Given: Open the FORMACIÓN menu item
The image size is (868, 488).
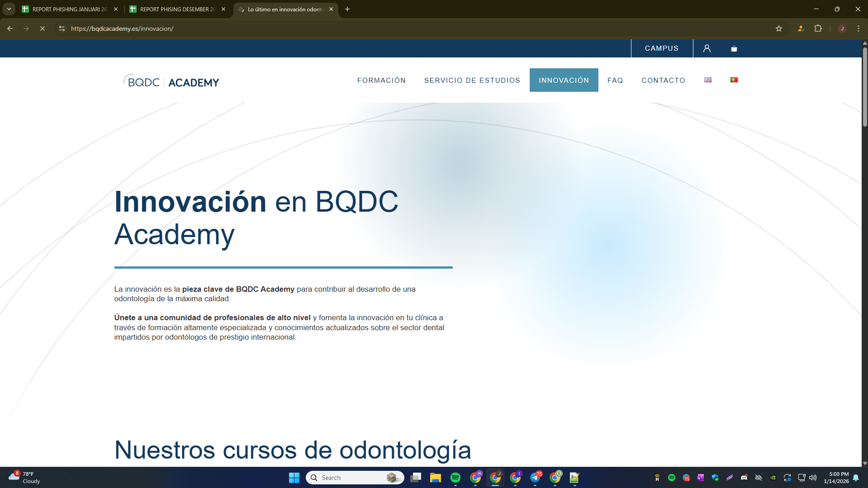Looking at the screenshot, I should click(381, 80).
